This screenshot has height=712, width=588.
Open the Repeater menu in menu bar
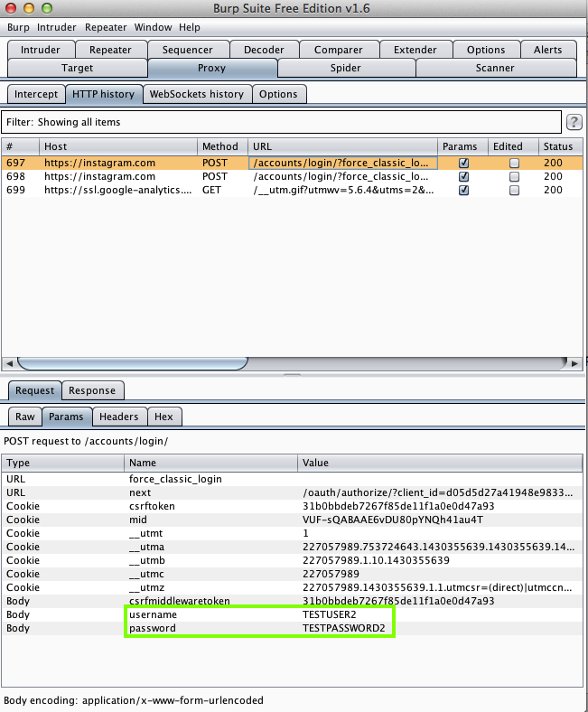pos(106,27)
